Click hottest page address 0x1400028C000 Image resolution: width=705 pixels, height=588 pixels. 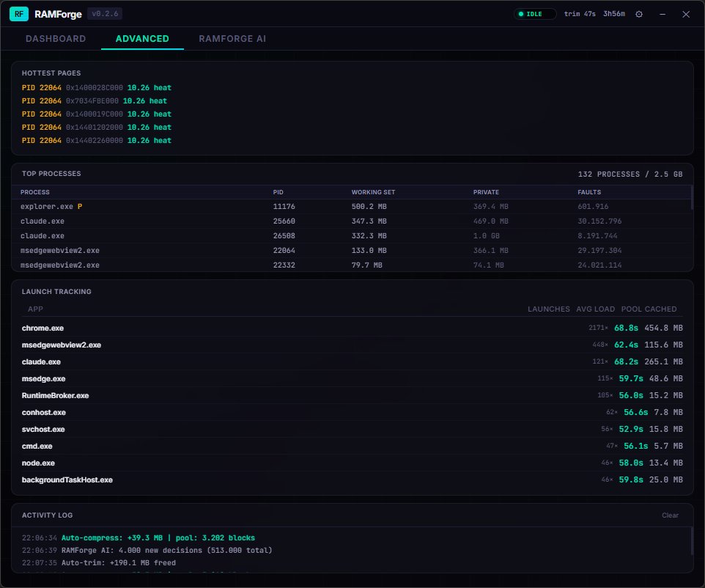pos(94,88)
